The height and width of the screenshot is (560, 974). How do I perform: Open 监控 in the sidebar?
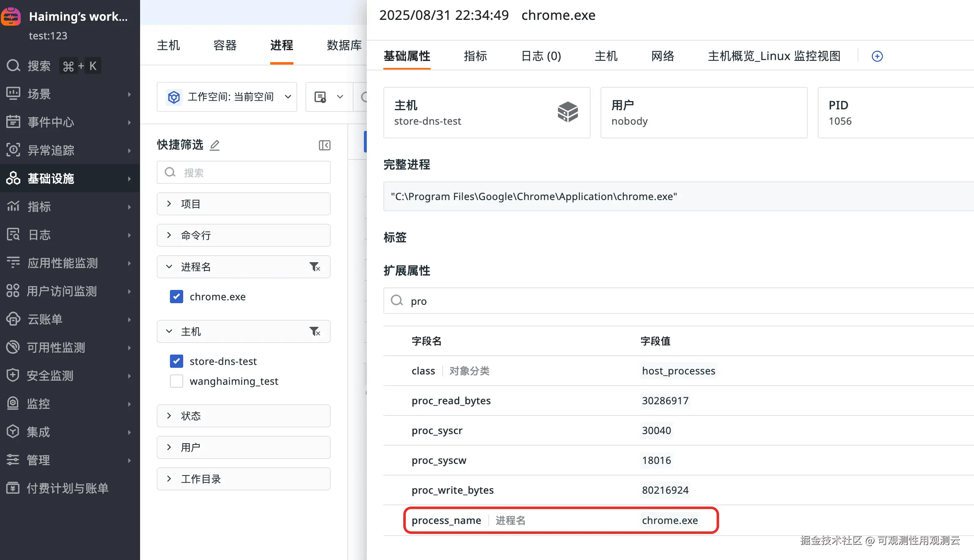(x=70, y=404)
